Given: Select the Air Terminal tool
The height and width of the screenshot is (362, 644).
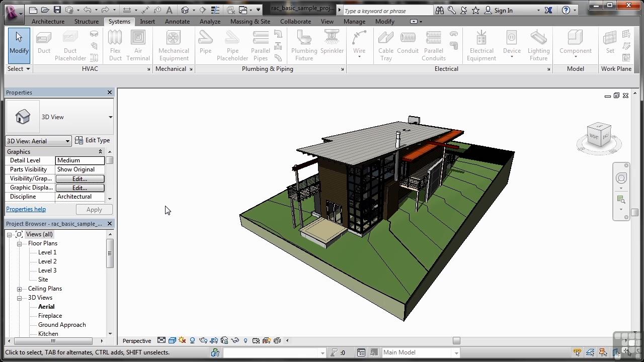Looking at the screenshot, I should pos(138,45).
